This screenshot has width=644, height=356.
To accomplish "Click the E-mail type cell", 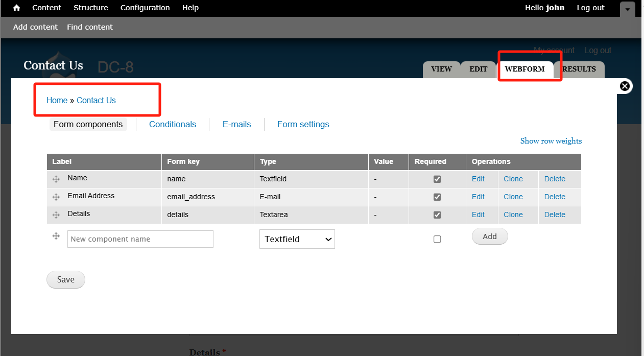I will point(311,197).
